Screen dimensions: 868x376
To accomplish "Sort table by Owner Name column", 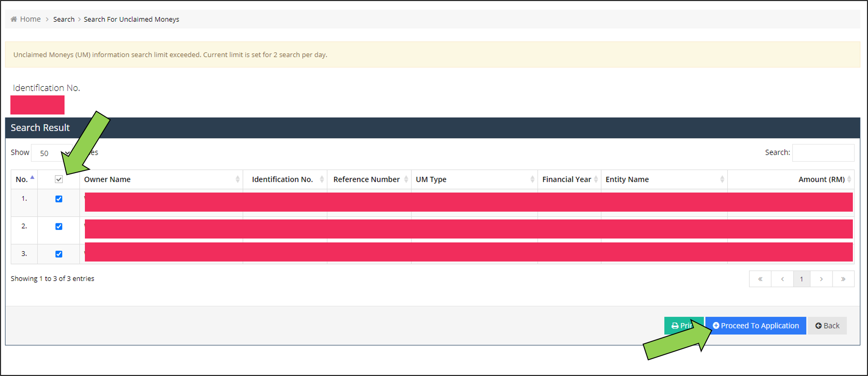I will [x=161, y=180].
